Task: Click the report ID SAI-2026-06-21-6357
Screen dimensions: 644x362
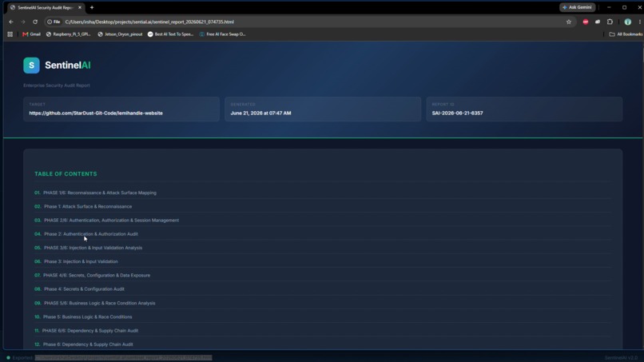Action: (x=457, y=113)
